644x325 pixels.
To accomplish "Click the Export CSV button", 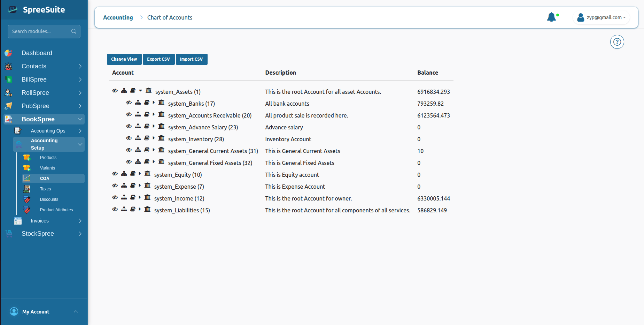I will [158, 59].
